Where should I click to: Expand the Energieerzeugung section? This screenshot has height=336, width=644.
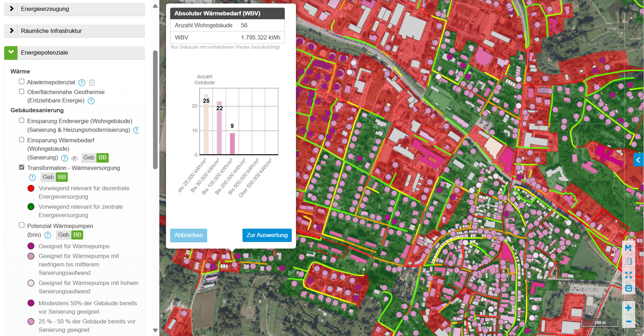[11, 9]
